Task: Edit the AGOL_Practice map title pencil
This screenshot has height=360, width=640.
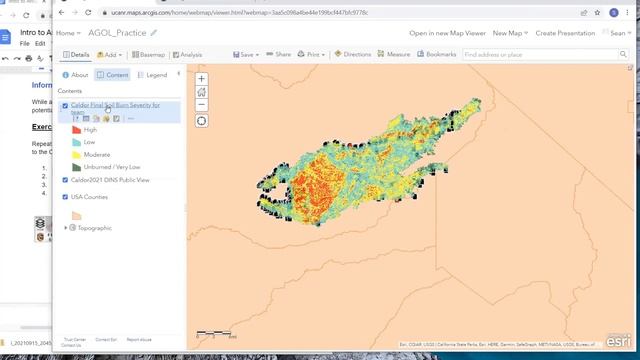Action: [x=153, y=33]
